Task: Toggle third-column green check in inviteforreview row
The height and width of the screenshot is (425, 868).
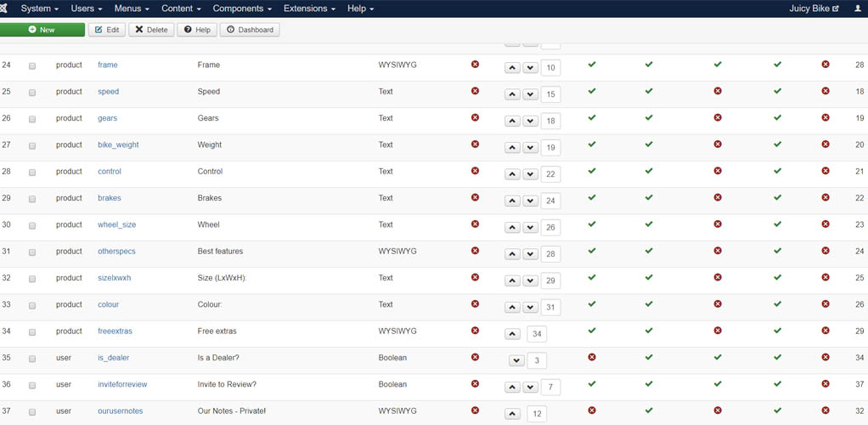Action: 718,383
